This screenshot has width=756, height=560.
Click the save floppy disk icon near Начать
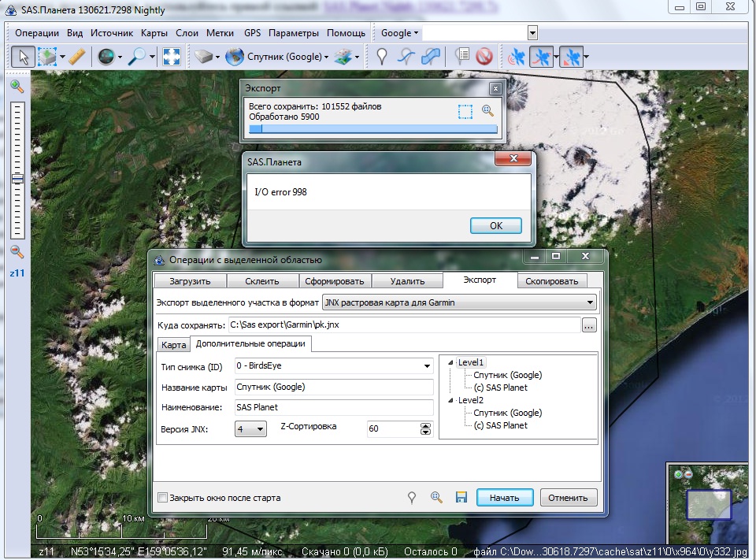click(461, 498)
